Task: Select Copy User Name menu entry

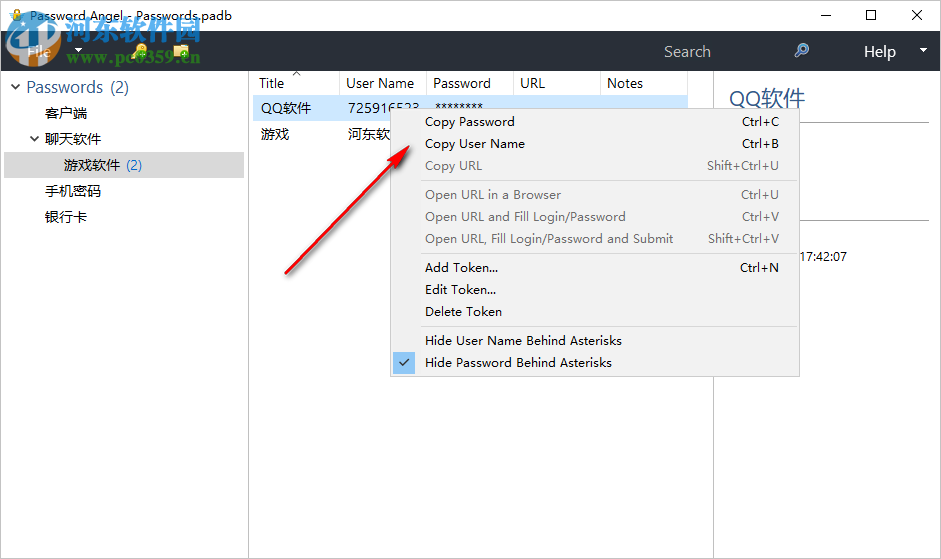Action: pos(474,144)
